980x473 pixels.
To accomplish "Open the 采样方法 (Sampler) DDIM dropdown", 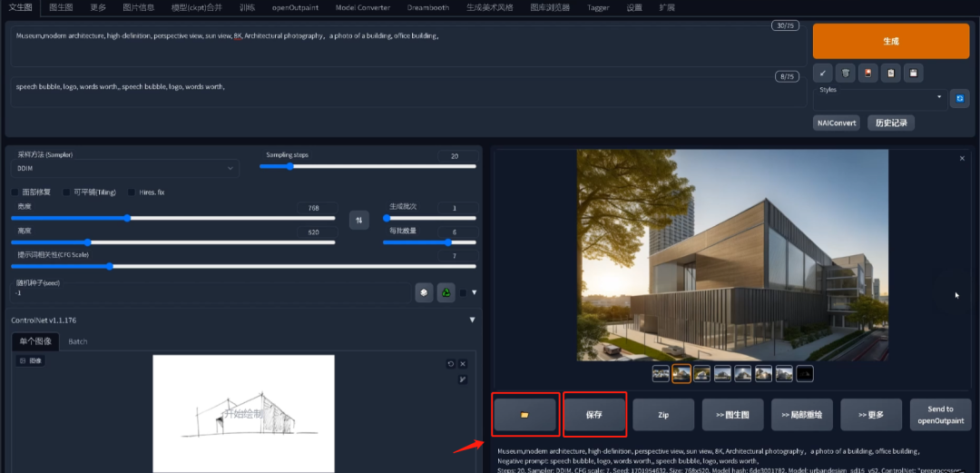I will pos(125,168).
